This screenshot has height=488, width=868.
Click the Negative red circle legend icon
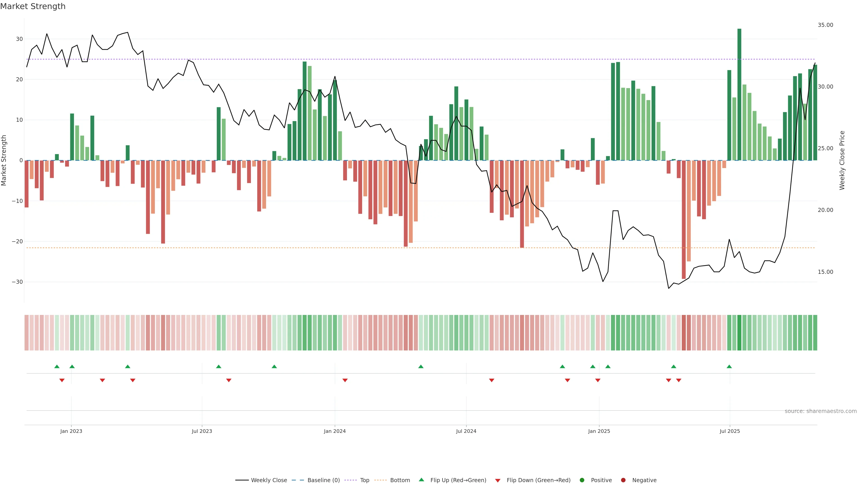pyautogui.click(x=623, y=480)
